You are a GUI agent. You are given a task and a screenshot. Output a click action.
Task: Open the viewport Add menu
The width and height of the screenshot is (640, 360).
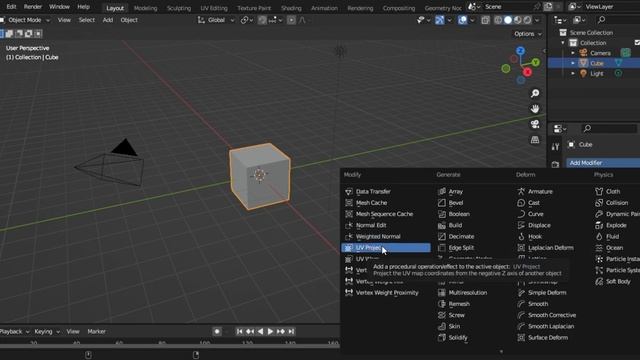click(x=108, y=20)
